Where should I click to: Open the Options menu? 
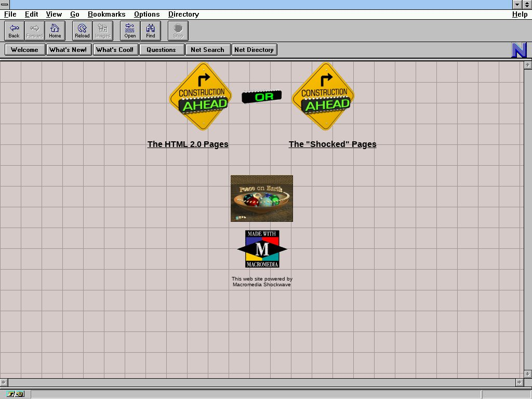[147, 14]
